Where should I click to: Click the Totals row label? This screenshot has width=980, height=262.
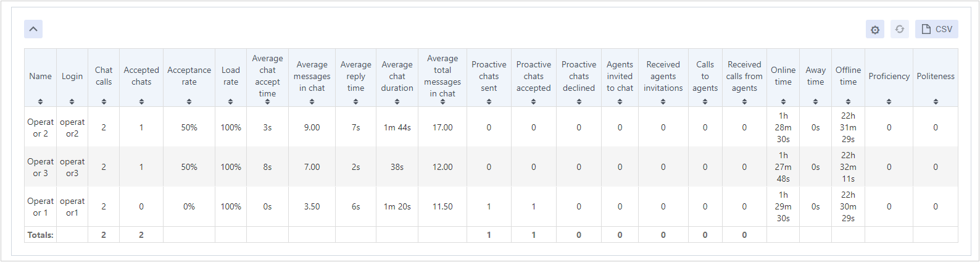click(x=40, y=235)
